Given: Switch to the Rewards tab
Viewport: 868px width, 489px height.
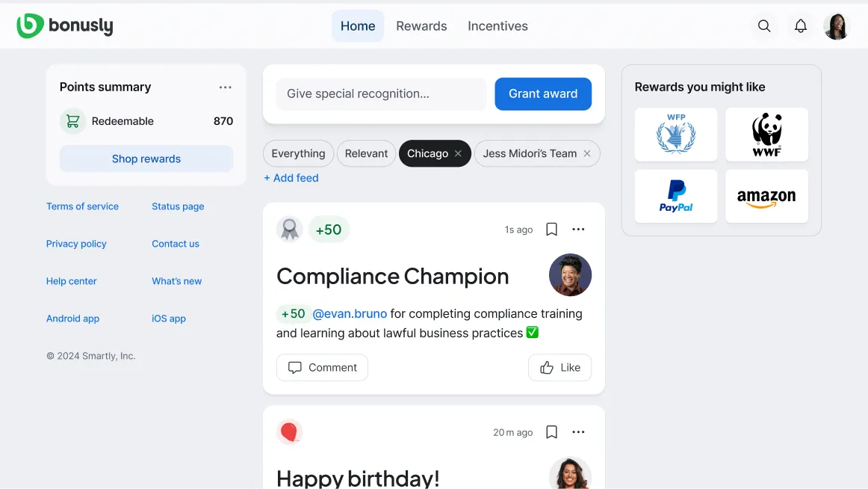Looking at the screenshot, I should tap(421, 26).
